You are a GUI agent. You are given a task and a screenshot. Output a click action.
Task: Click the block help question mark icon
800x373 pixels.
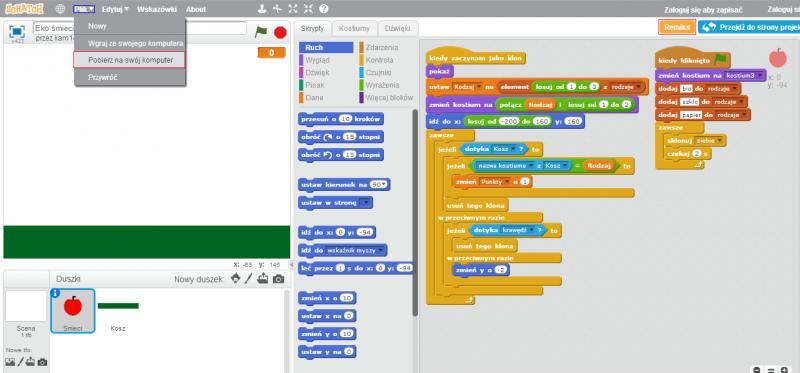tap(323, 9)
